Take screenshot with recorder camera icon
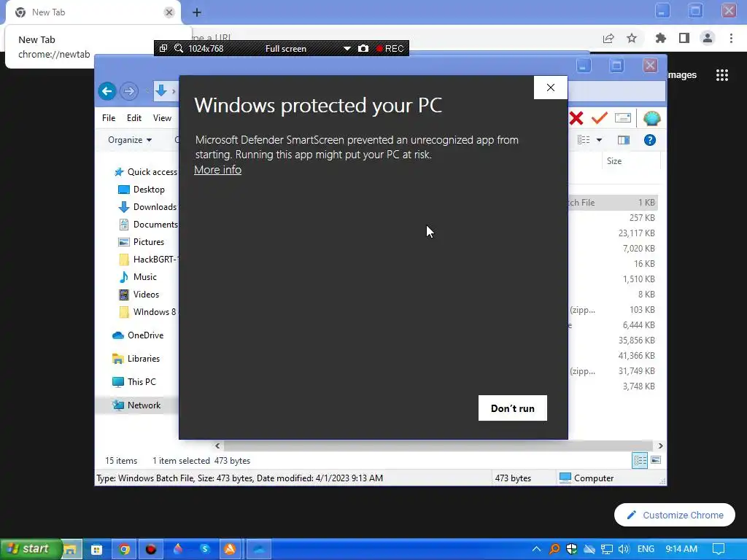747x560 pixels. click(x=363, y=49)
